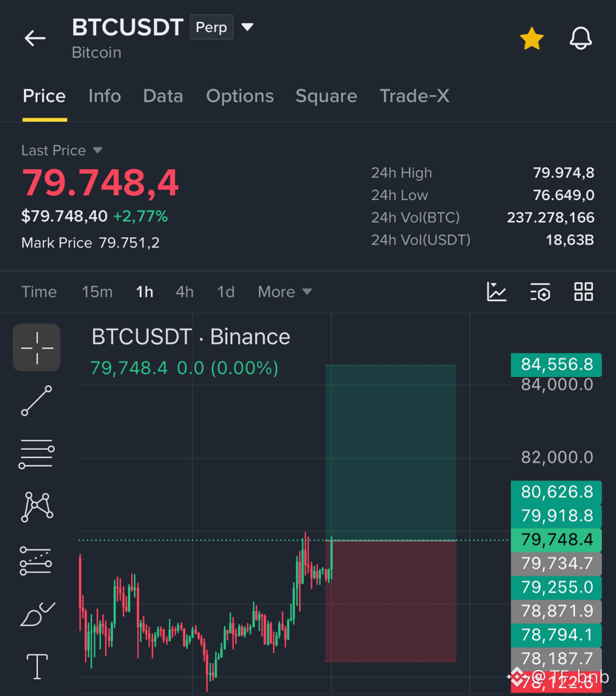The width and height of the screenshot is (616, 696).
Task: Toggle the favorite star for BTCUSDT
Action: pos(532,39)
